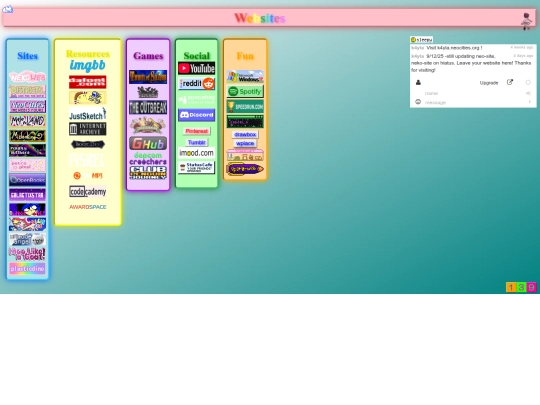Screen dimensions: 540x405
Task: Click the Games column heading
Action: (x=148, y=56)
